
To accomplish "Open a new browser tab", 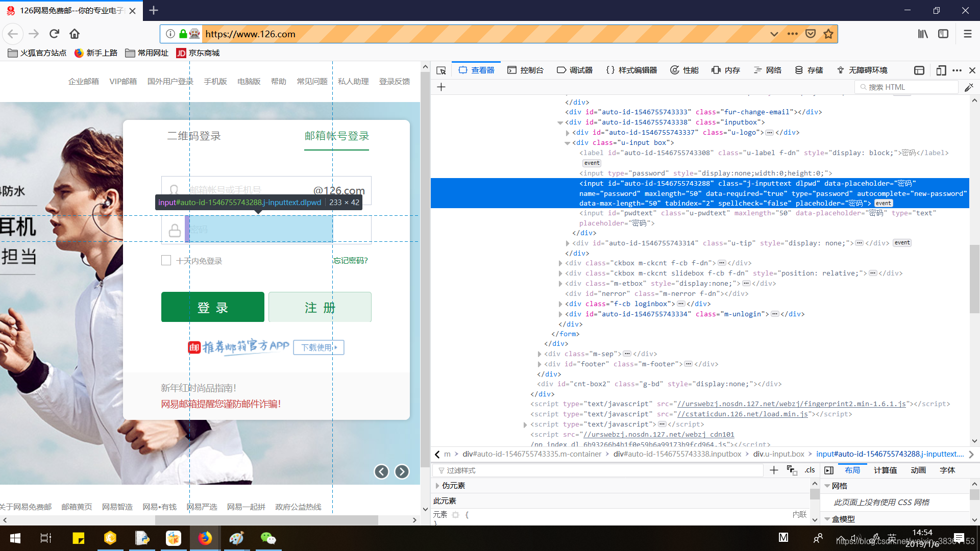I will [x=154, y=10].
